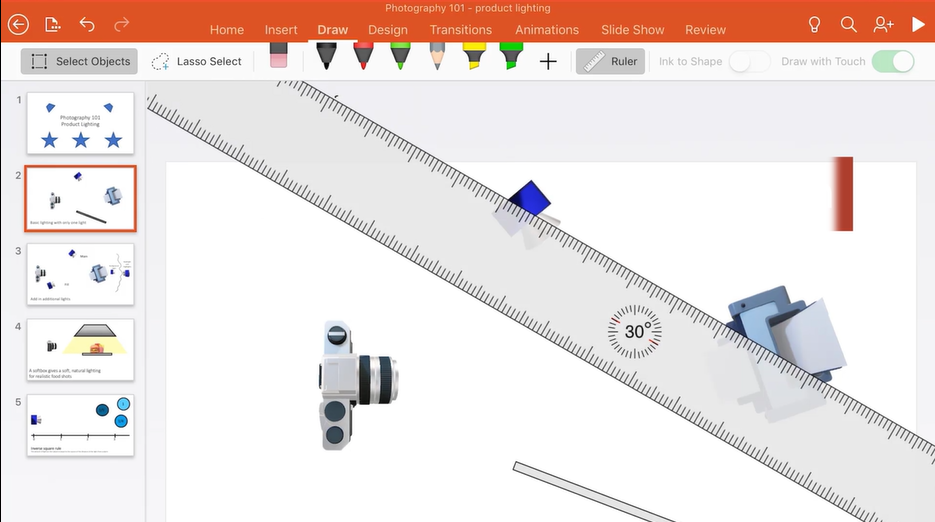Open the Transitions tab

(460, 30)
